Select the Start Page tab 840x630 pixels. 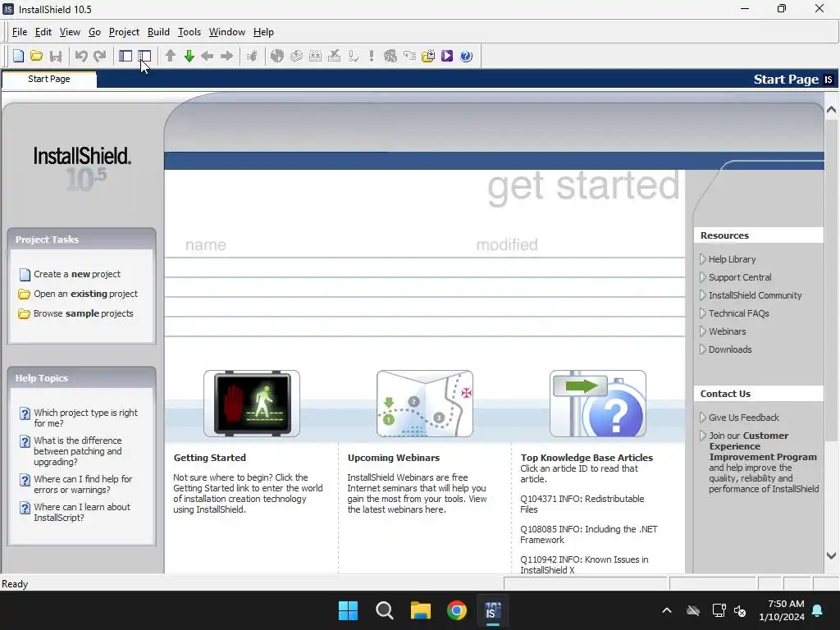coord(48,79)
